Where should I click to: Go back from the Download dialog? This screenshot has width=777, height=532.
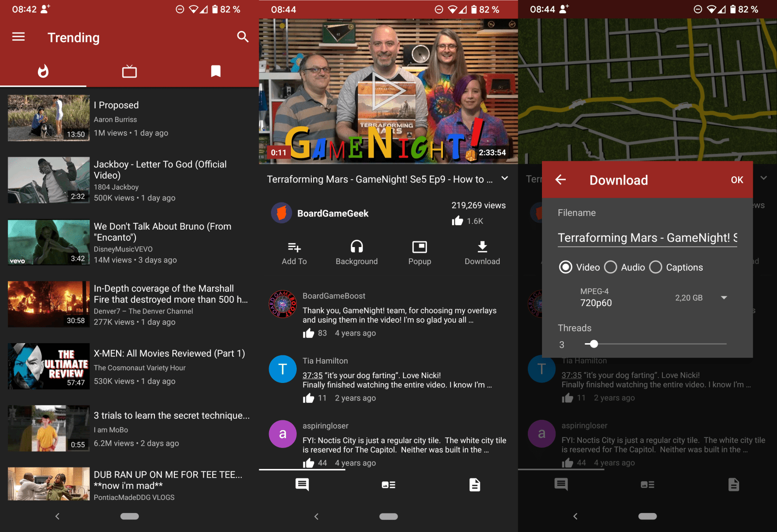click(561, 180)
